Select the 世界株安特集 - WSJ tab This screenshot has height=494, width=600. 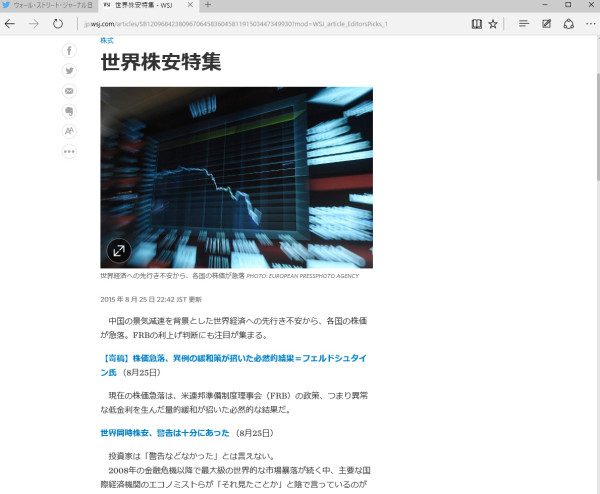pos(143,5)
